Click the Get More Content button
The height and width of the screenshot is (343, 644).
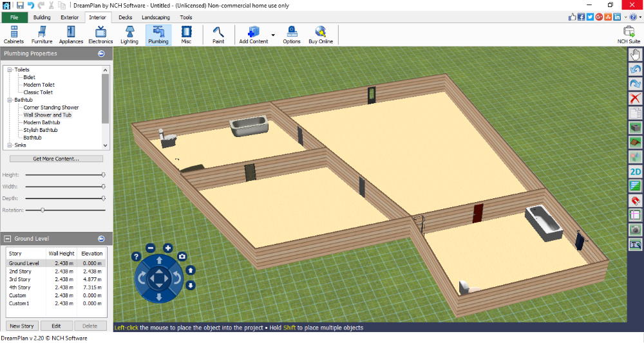pos(56,159)
